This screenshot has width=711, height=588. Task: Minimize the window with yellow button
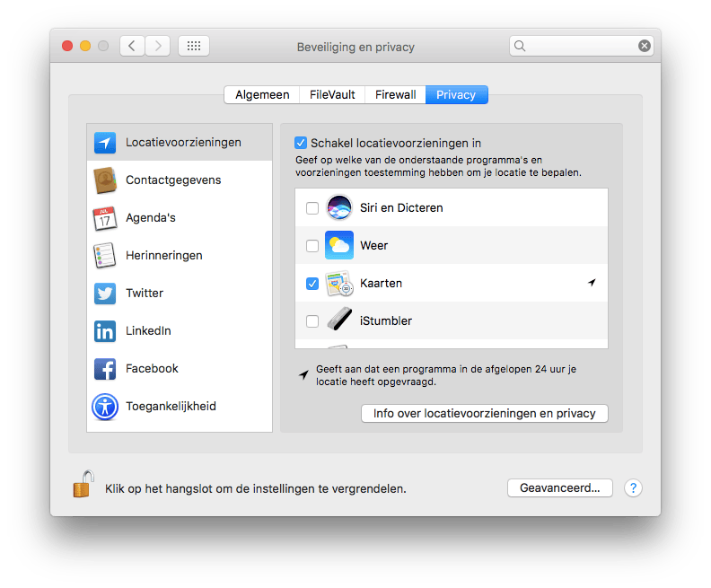click(85, 46)
